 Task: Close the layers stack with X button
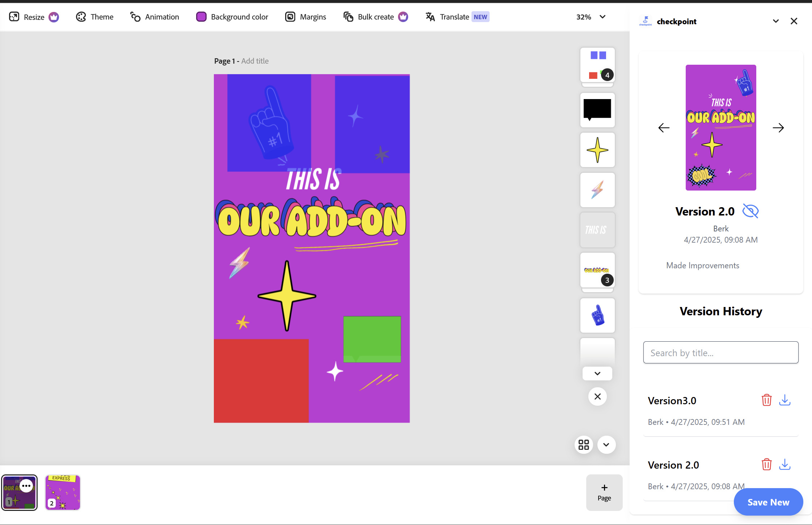[x=597, y=397]
